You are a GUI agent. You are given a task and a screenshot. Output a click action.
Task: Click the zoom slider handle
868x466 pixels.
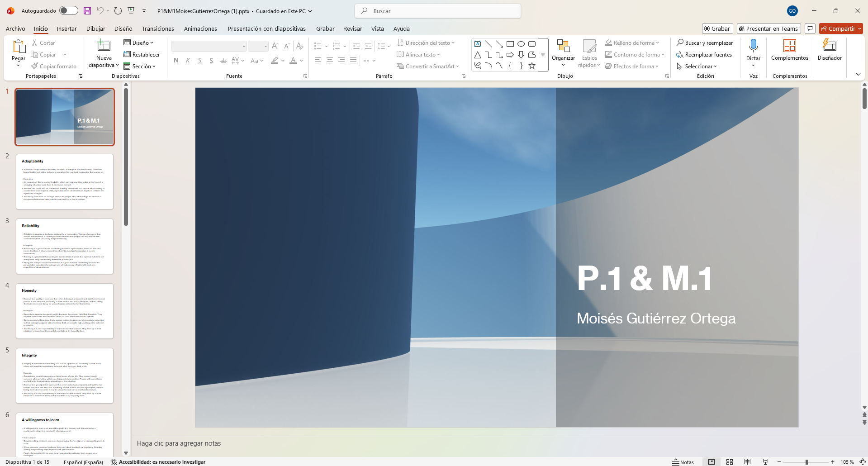[x=806, y=462]
